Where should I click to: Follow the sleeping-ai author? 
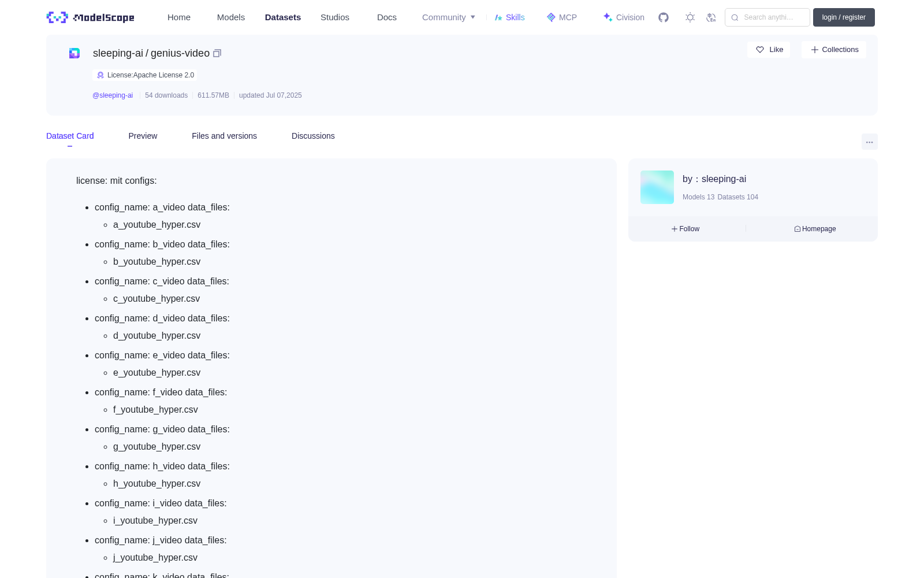[685, 229]
